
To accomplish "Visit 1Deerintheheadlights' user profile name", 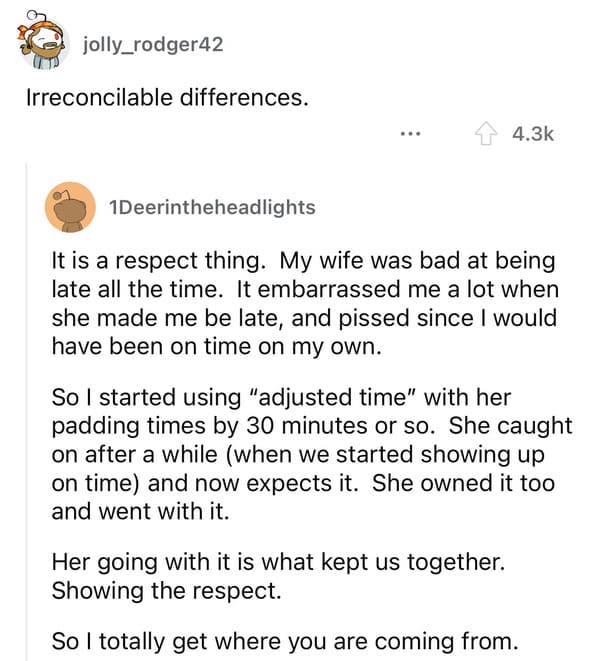I will pos(212,207).
